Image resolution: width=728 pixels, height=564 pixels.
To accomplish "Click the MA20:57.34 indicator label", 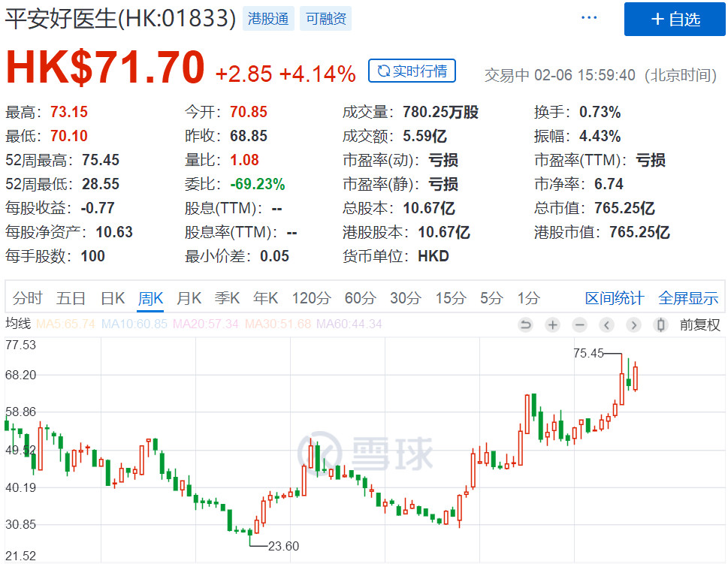I will coord(206,324).
